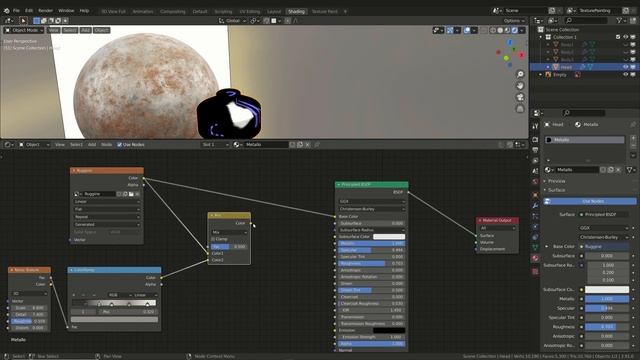Open the Material properties tab icon
The width and height of the screenshot is (640, 360).
(535, 258)
